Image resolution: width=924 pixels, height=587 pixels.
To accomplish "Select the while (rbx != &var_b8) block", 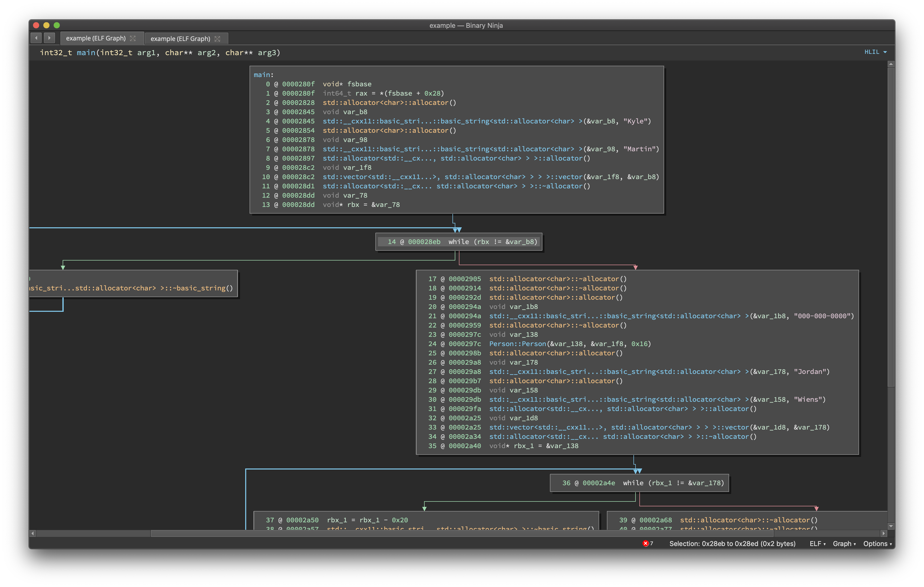I will (x=459, y=242).
